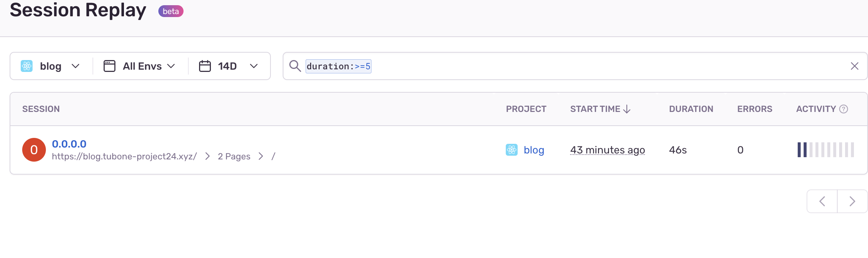Viewport: 868px width, 258px height.
Task: Open session 0.0.0.0 replay link
Action: 69,144
